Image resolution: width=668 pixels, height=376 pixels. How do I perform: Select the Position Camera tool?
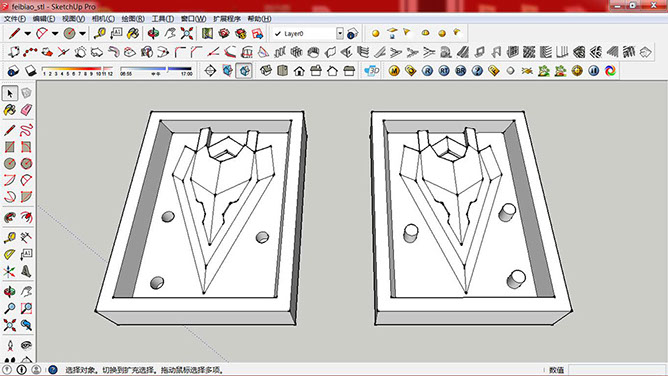[10, 345]
